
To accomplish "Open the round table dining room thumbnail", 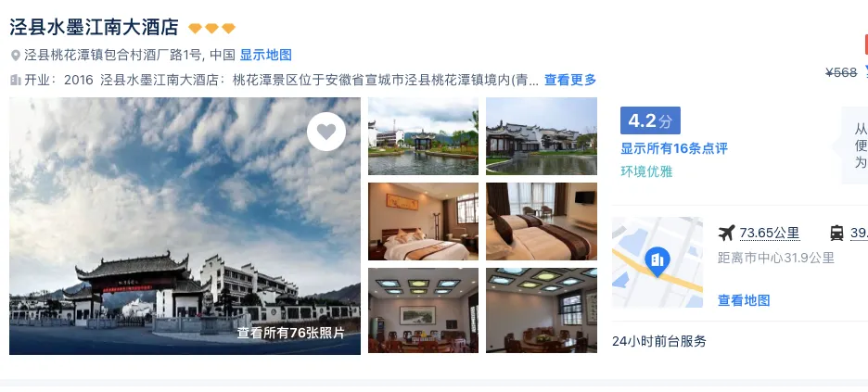I will tap(542, 310).
